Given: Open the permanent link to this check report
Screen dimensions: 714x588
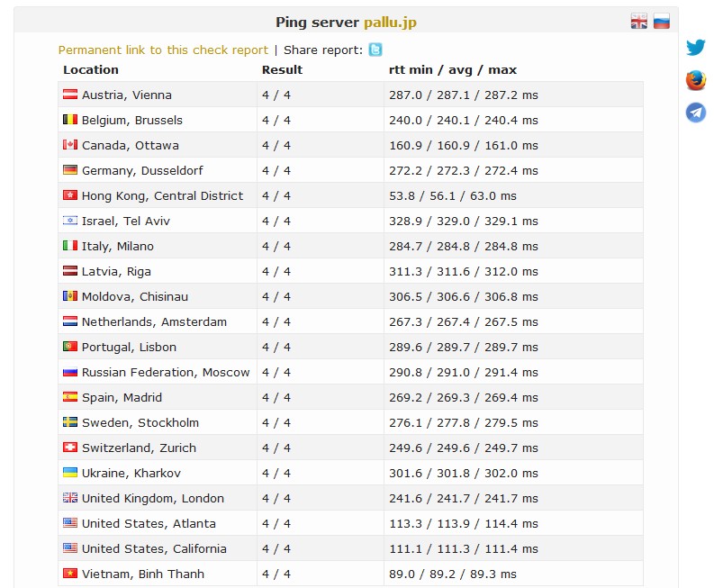Looking at the screenshot, I should [x=163, y=50].
